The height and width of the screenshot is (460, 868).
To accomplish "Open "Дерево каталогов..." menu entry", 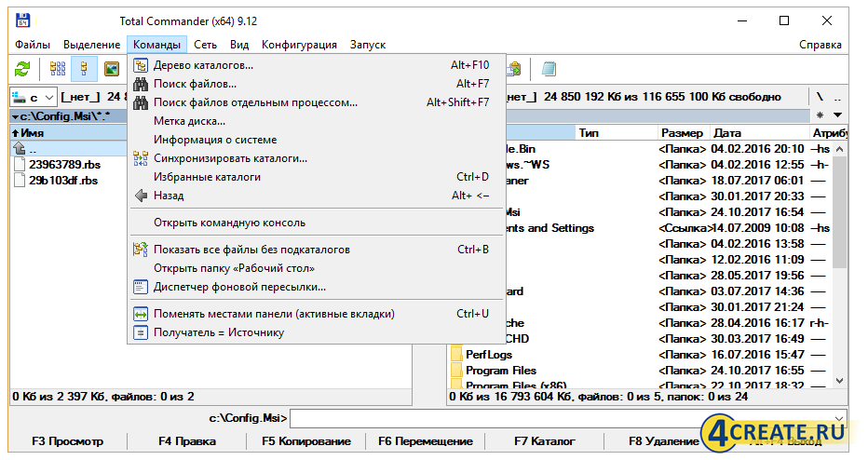I will [x=203, y=65].
